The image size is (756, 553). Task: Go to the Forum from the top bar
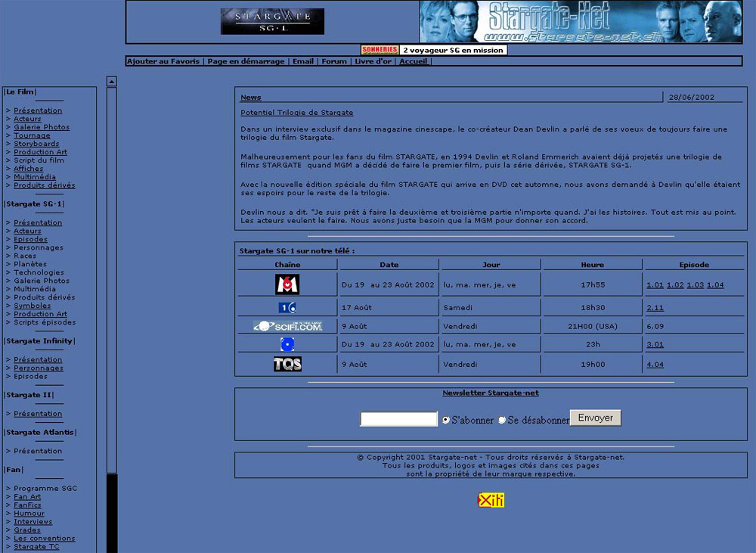[334, 61]
